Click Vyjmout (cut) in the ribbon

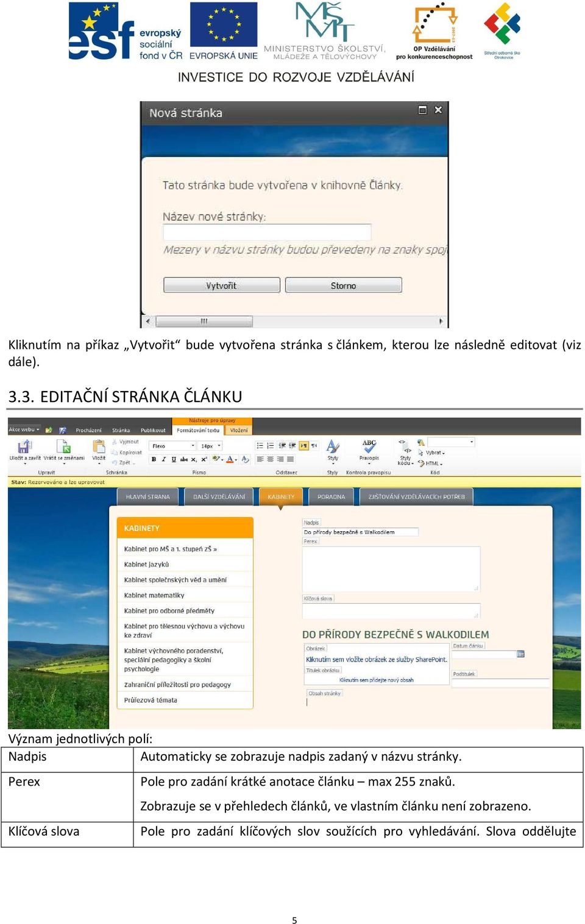(x=126, y=442)
